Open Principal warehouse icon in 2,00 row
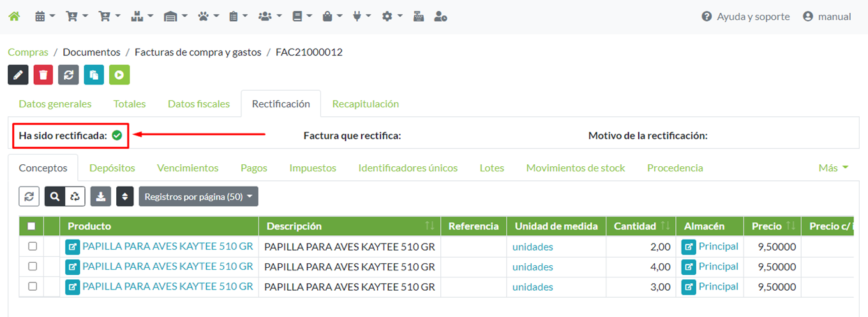The height and width of the screenshot is (317, 868). [689, 247]
